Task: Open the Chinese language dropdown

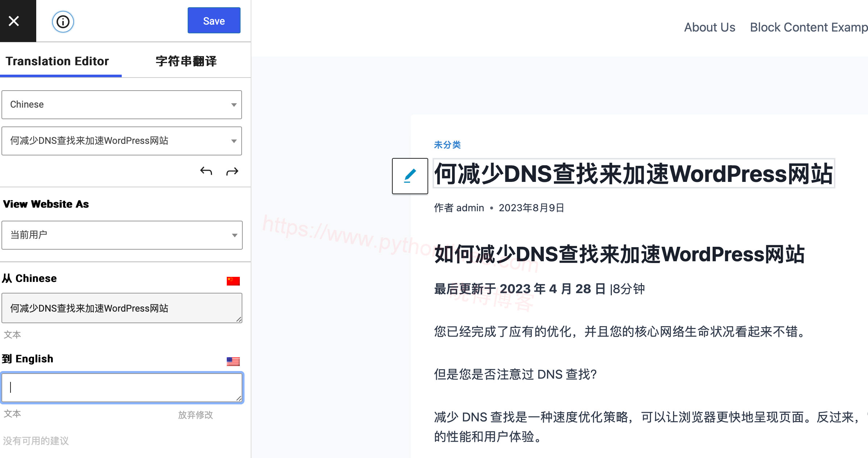Action: pos(122,104)
